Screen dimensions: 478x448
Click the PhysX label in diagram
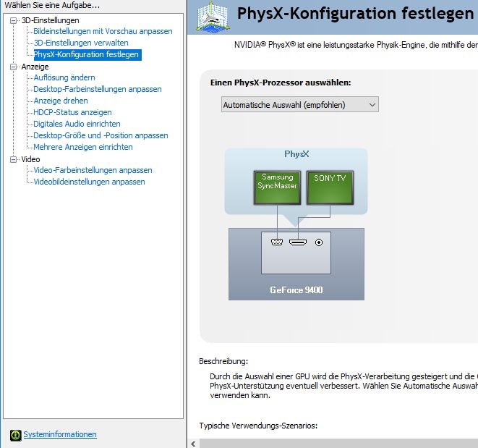pyautogui.click(x=296, y=154)
